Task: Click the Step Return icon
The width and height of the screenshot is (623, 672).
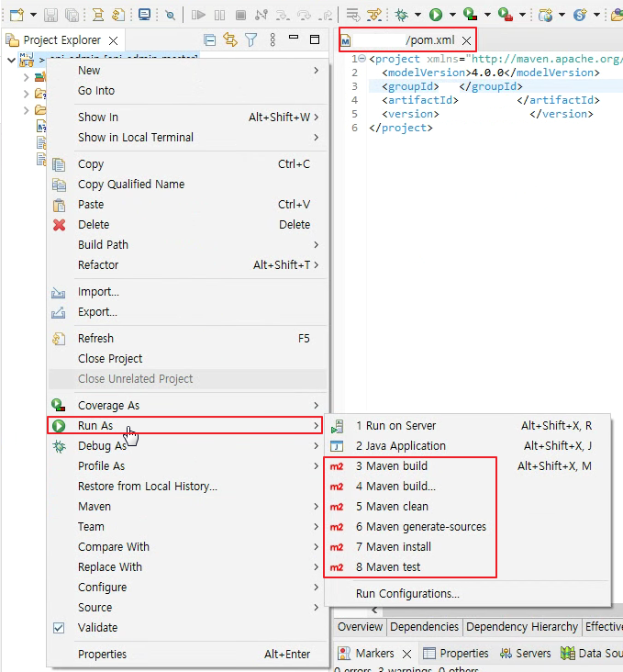Action: [x=326, y=16]
